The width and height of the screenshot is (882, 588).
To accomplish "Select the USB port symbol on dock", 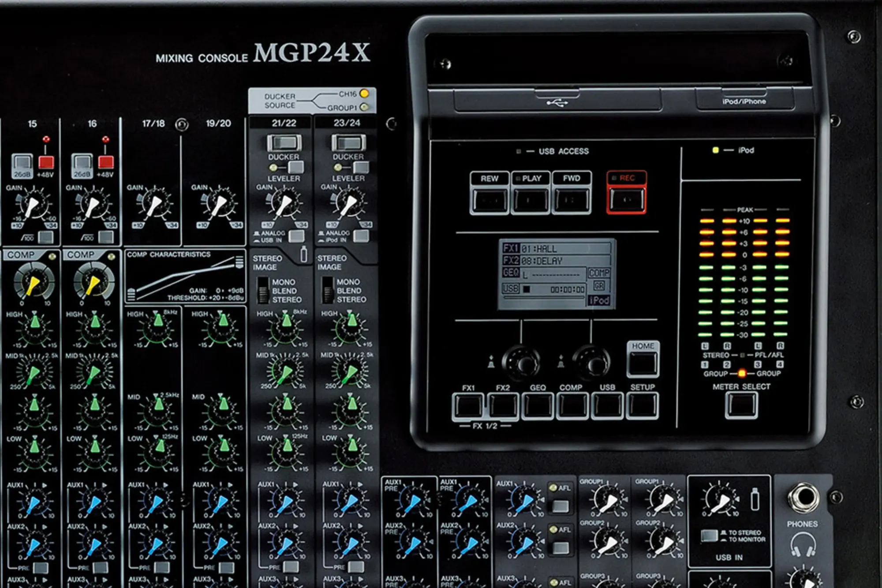I will (557, 103).
